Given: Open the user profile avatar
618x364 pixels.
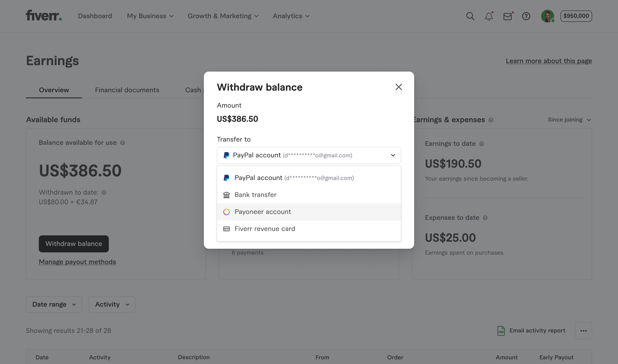Looking at the screenshot, I should coord(547,16).
